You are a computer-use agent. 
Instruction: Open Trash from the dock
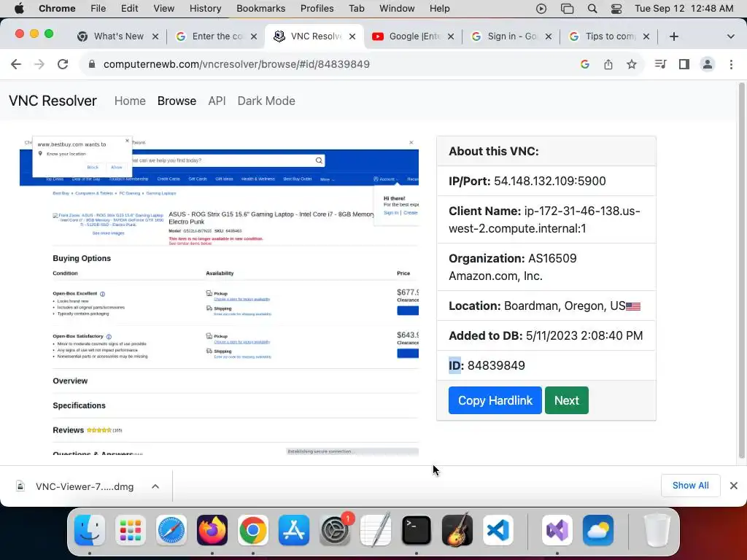[x=657, y=530]
